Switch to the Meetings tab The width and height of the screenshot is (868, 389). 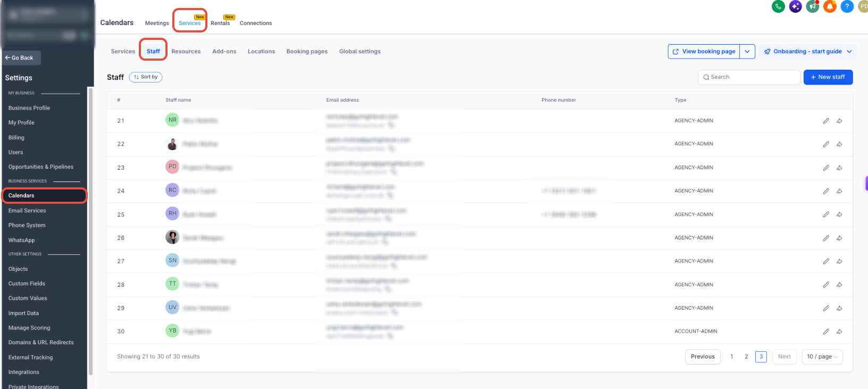point(157,23)
